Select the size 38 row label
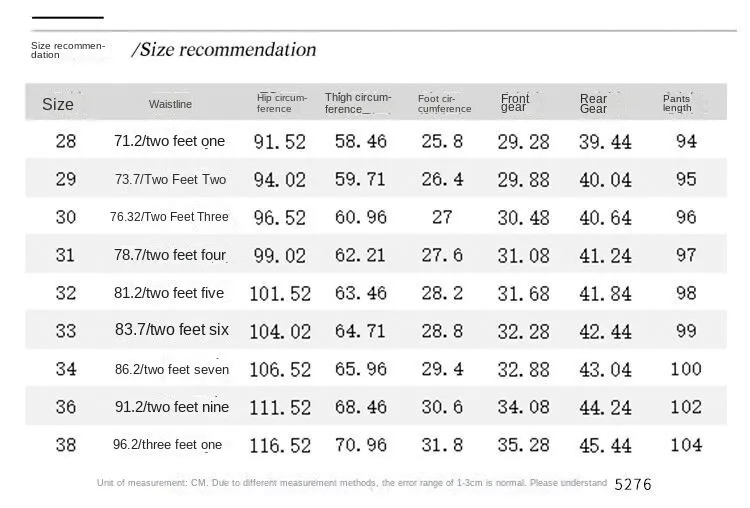This screenshot has height=508, width=750. click(x=65, y=445)
